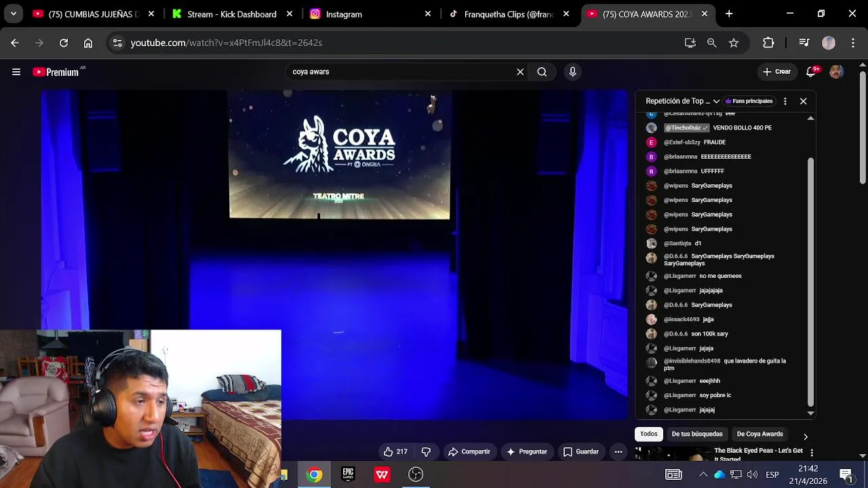Reload the current page
868x488 pixels.
pyautogui.click(x=64, y=43)
